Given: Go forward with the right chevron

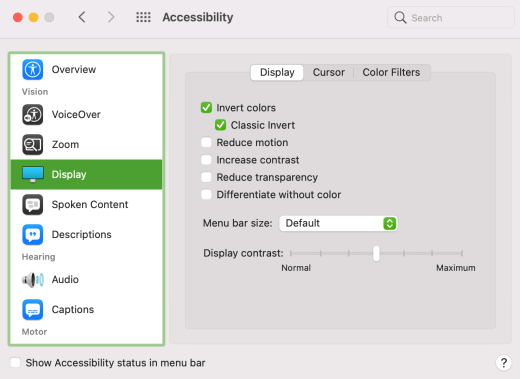Looking at the screenshot, I should pyautogui.click(x=111, y=17).
